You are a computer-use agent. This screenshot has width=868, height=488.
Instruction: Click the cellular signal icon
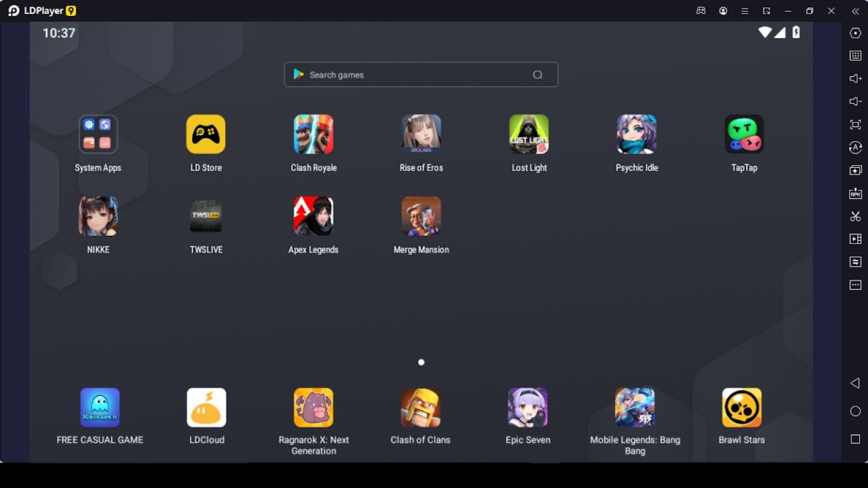click(x=780, y=33)
